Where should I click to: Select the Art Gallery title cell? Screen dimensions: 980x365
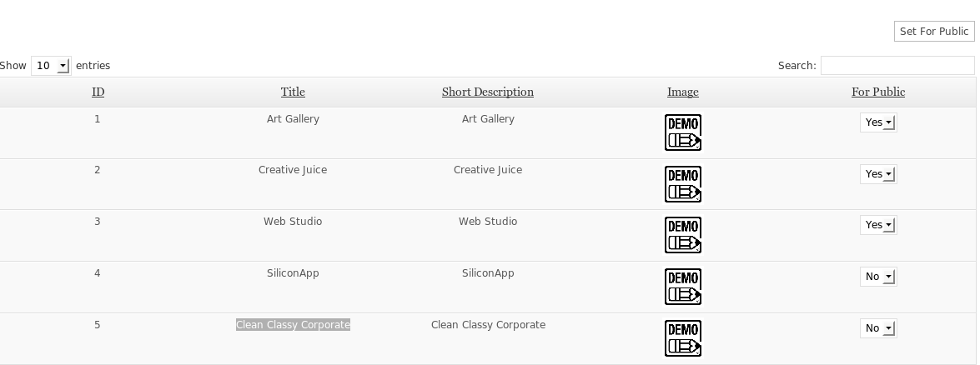click(x=293, y=118)
